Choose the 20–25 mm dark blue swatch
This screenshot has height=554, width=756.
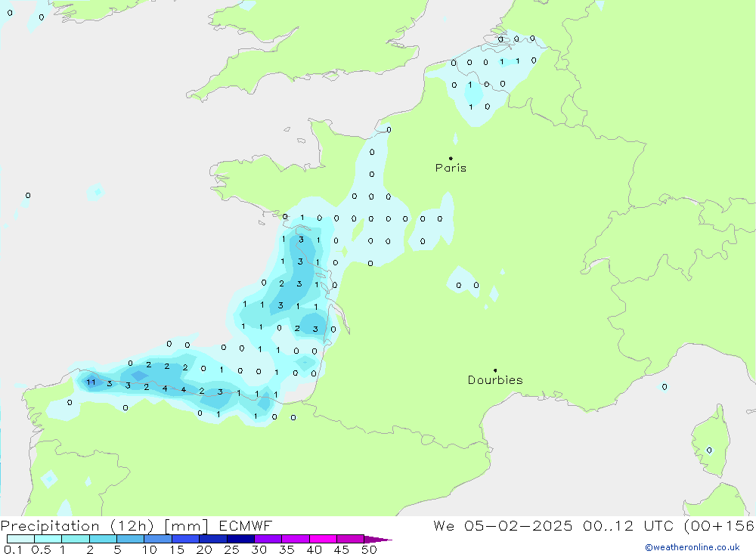[213, 539]
